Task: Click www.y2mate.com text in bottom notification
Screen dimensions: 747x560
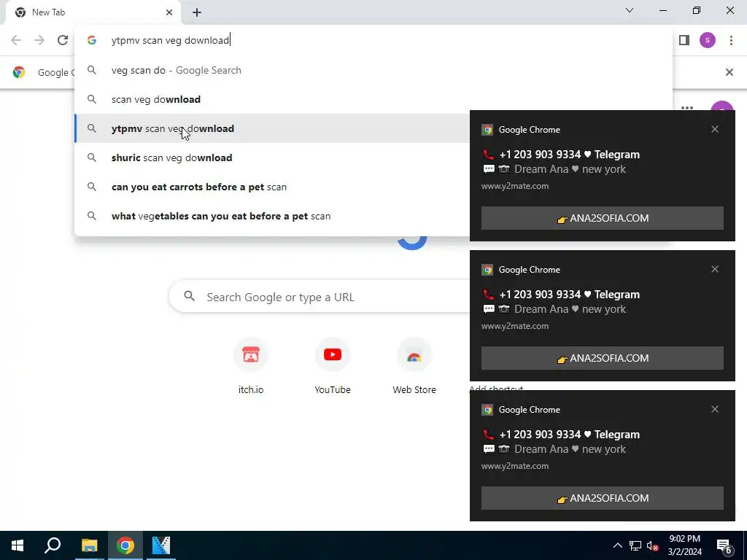Action: 515,466
